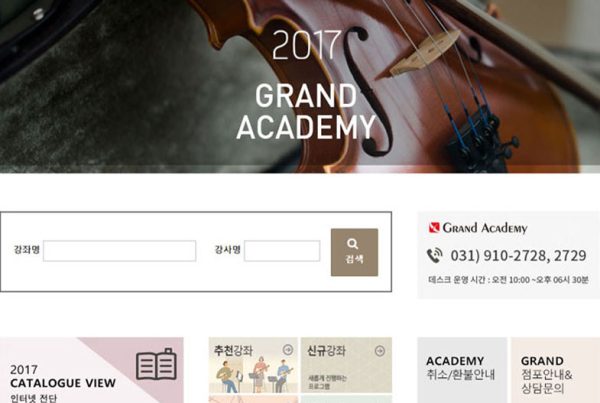Click the red Grand Academy logo mark
The height and width of the screenshot is (403, 600).
(x=434, y=228)
